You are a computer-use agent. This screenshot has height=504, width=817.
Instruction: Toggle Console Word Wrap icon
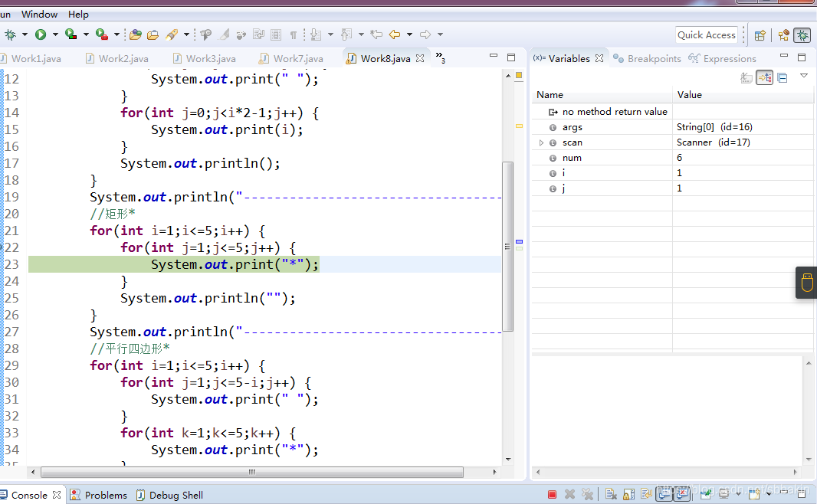(646, 494)
